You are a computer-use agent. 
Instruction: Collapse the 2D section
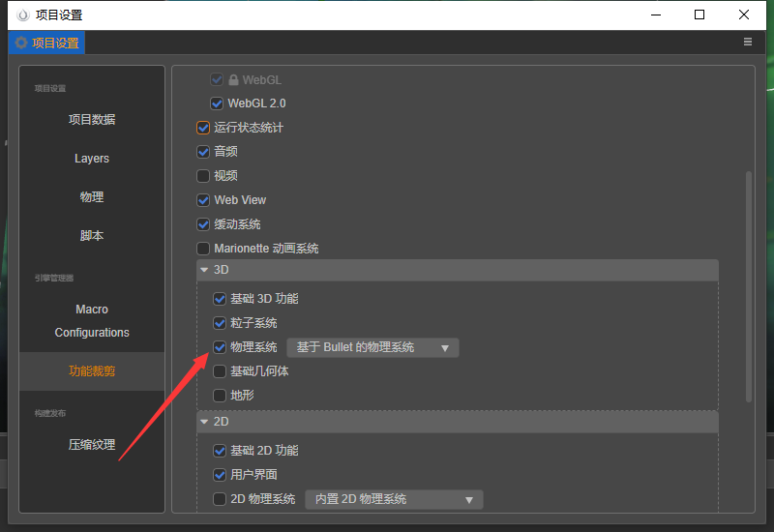click(x=204, y=422)
